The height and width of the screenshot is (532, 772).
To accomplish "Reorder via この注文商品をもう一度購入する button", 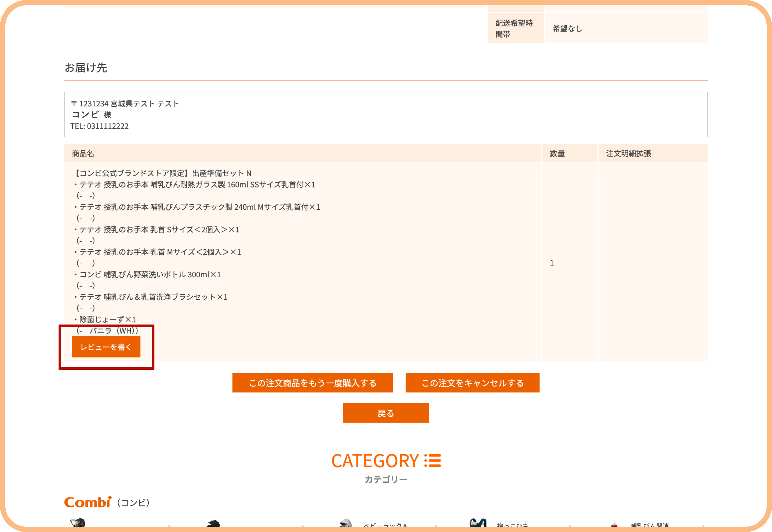I will tap(312, 383).
